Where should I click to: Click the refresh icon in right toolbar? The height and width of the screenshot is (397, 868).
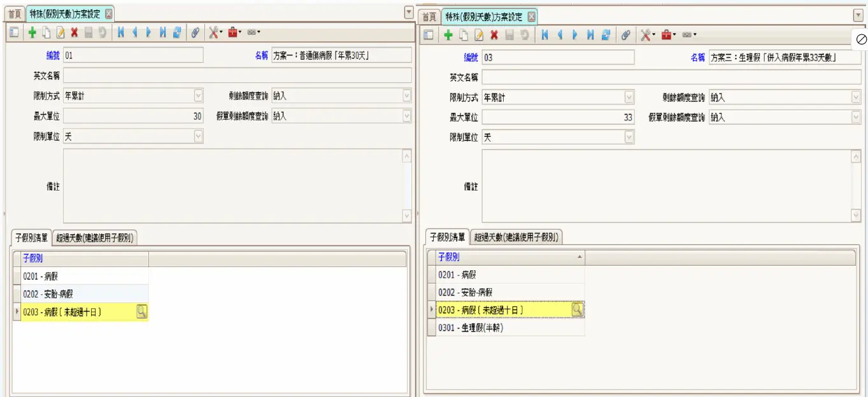(606, 35)
